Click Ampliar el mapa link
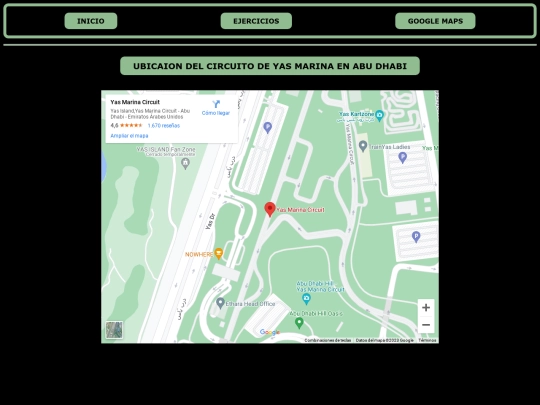540x405 pixels. coord(129,136)
